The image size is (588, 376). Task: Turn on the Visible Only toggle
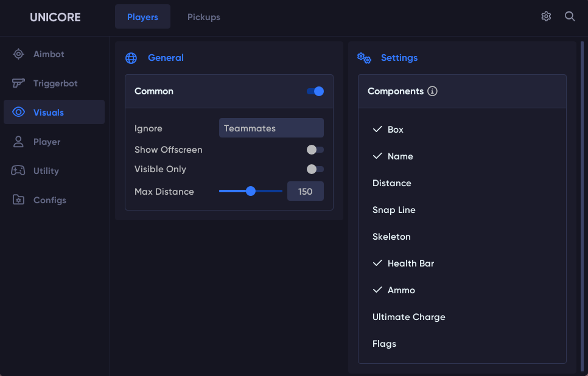click(315, 169)
